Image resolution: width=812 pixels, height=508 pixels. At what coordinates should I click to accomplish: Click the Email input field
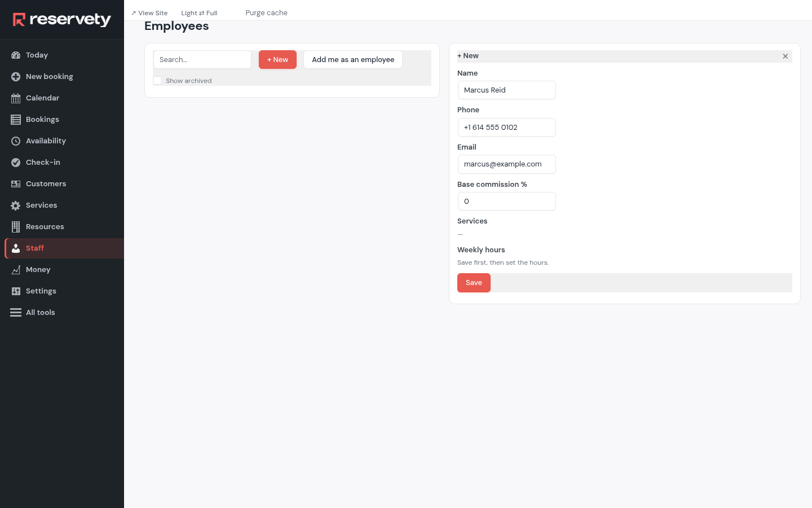click(507, 164)
